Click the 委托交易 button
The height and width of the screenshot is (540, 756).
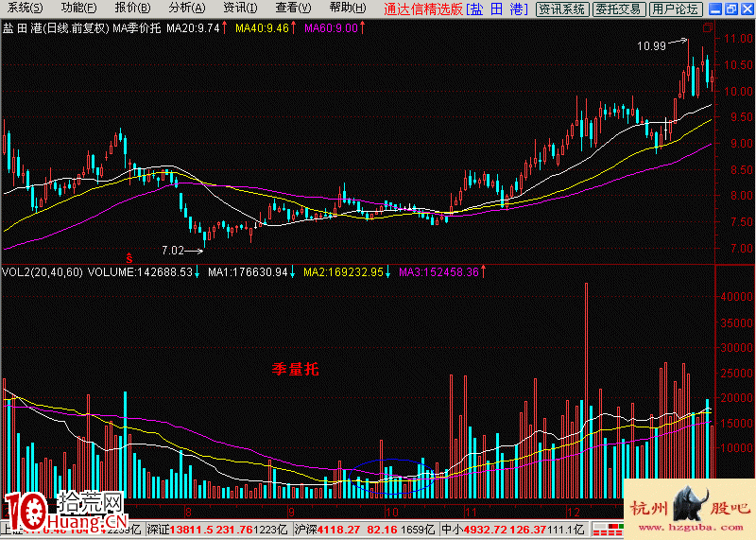pyautogui.click(x=619, y=9)
